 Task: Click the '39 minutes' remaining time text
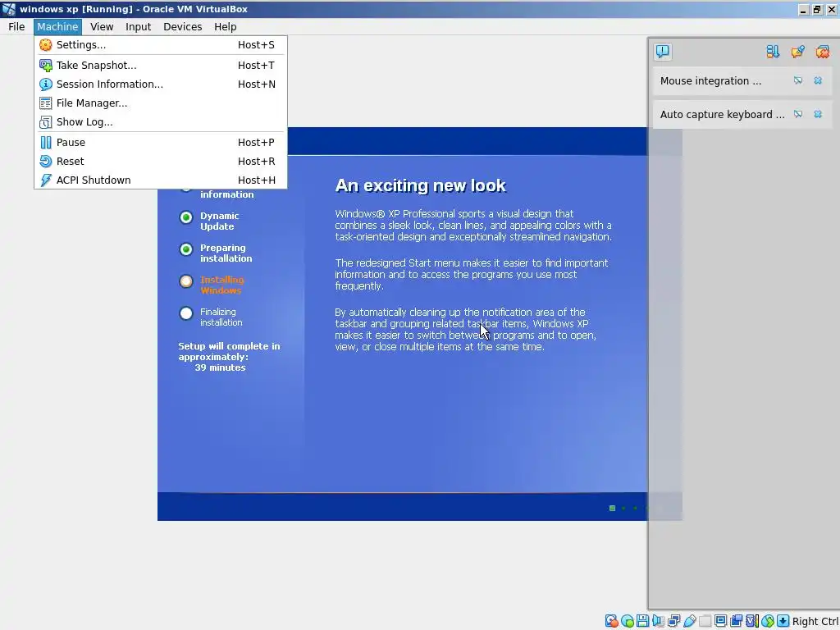(220, 367)
